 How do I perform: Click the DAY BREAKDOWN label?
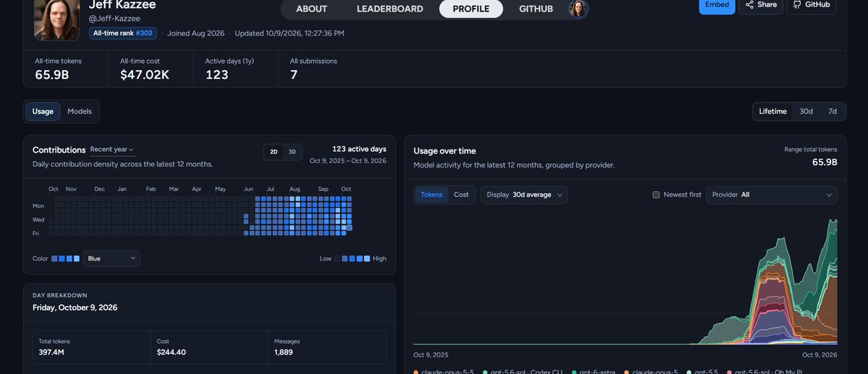(x=60, y=295)
